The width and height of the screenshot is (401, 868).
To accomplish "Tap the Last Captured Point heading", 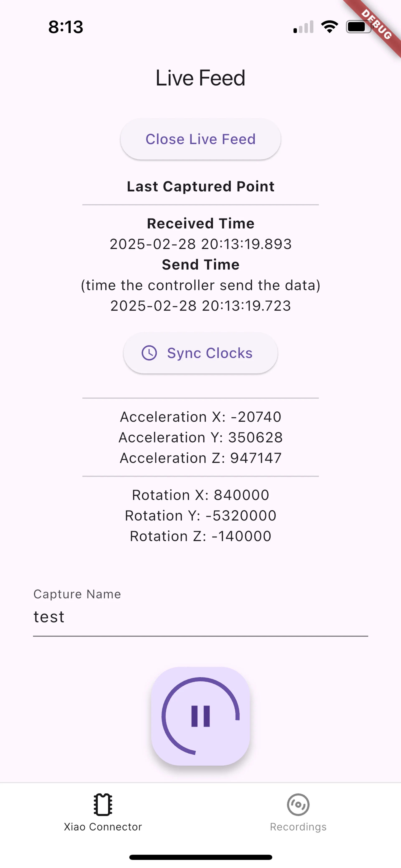I will [200, 186].
